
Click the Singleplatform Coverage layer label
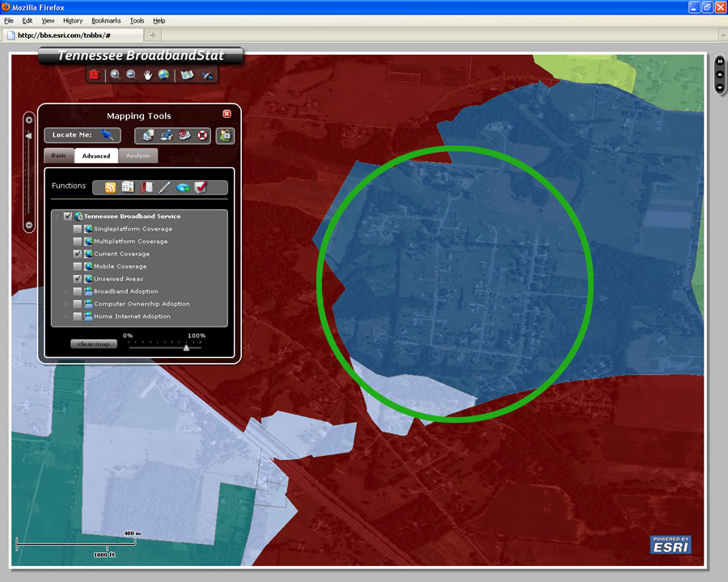133,229
